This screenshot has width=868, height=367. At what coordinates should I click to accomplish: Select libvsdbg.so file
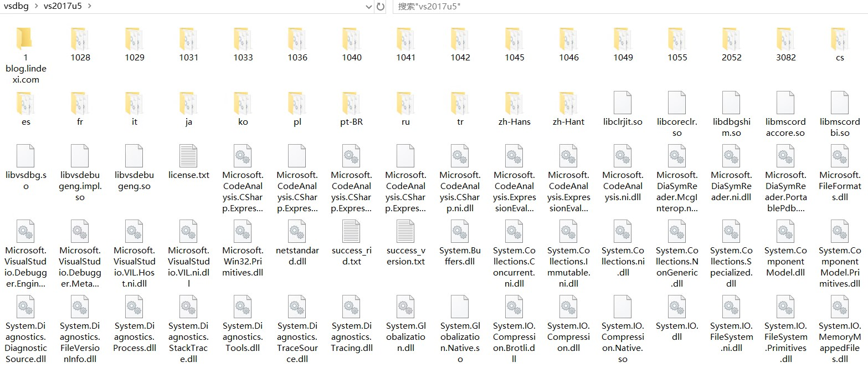point(26,167)
